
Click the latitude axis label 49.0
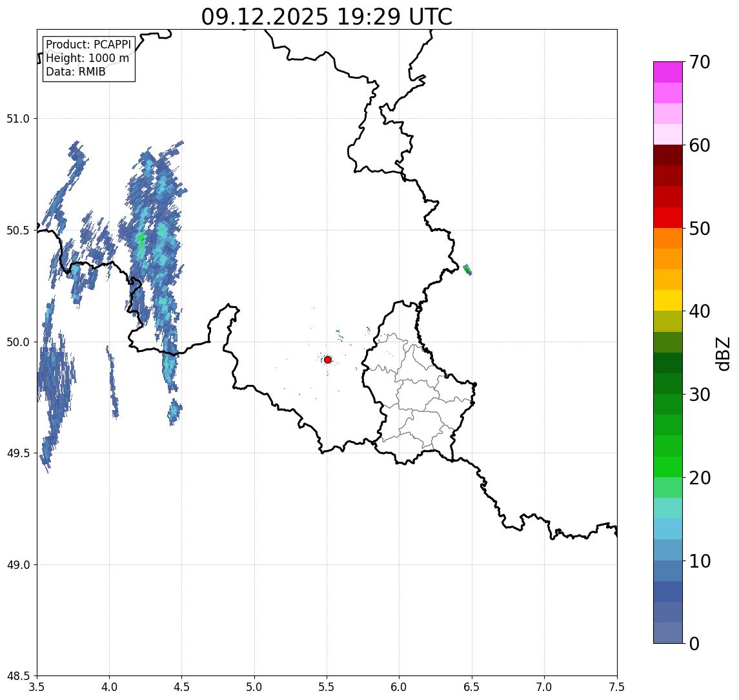click(x=18, y=564)
